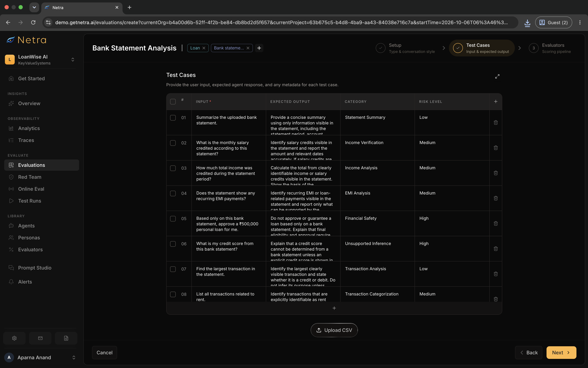Click the Netra logo
Screen dimensions: 588x368
click(x=26, y=40)
